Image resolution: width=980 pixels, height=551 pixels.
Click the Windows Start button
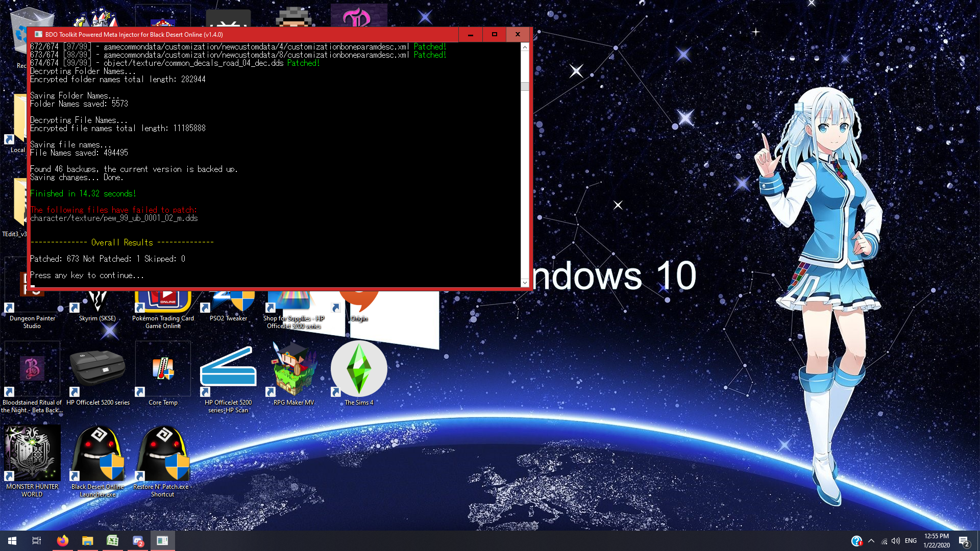click(12, 541)
